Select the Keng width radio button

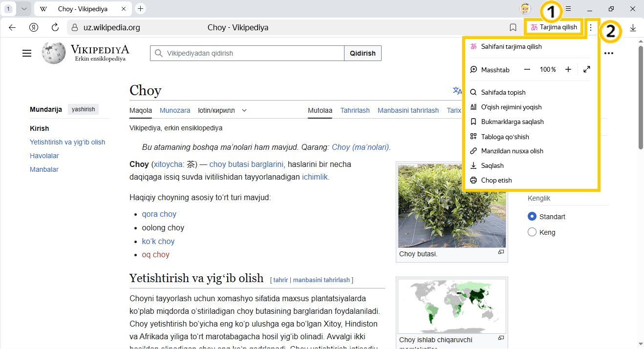(x=532, y=232)
